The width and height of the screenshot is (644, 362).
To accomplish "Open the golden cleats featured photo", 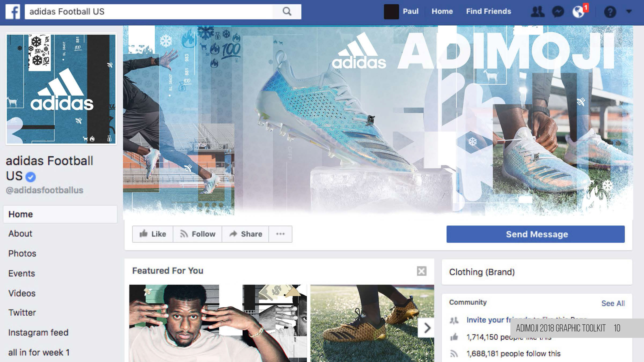I will [372, 323].
